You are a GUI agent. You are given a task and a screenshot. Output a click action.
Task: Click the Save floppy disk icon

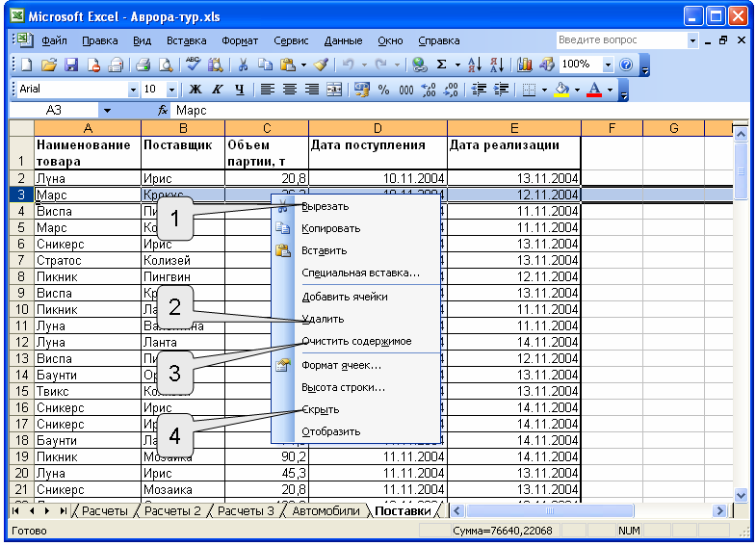tap(71, 65)
